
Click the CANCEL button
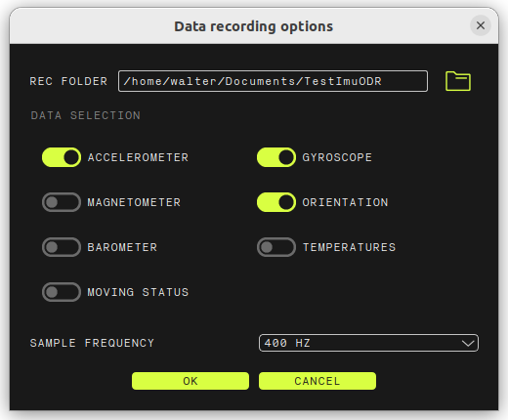coord(317,381)
